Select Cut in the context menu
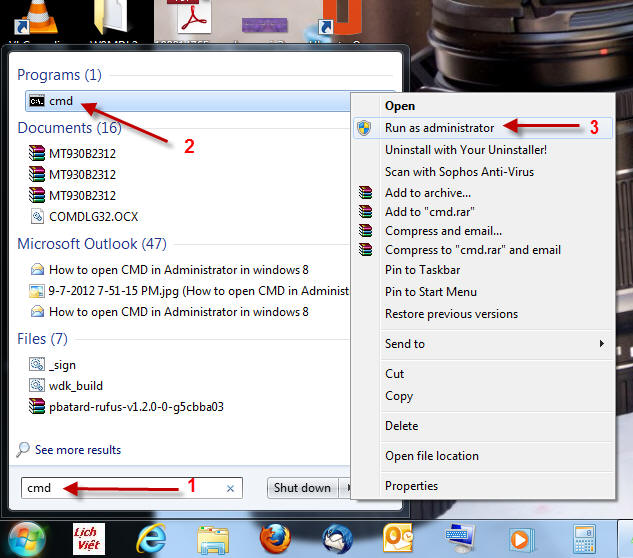633x558 pixels. (394, 374)
